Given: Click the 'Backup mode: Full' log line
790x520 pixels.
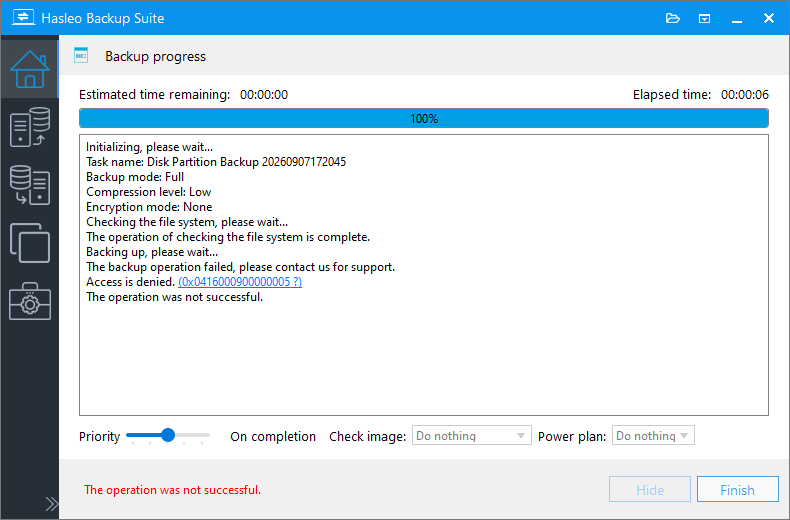Looking at the screenshot, I should (135, 177).
